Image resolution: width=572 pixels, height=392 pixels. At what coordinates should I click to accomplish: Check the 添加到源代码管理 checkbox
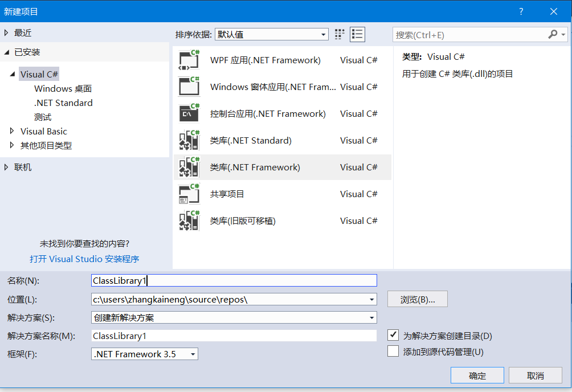click(x=393, y=351)
